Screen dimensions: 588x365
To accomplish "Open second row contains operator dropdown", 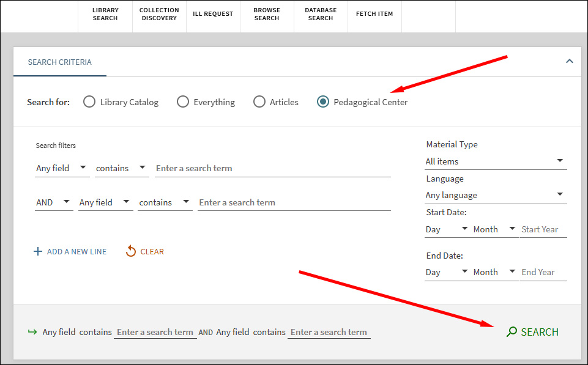I will [165, 202].
